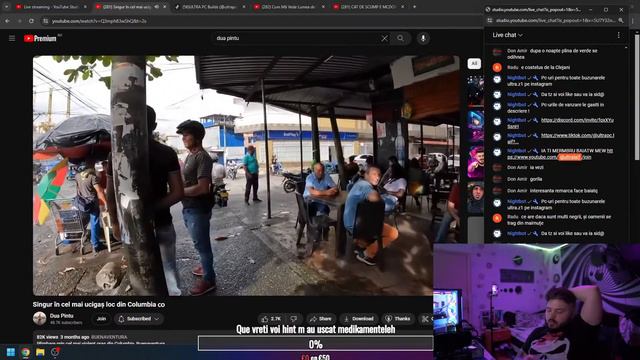Click Don Amir's avatar beside 'gorila' message
Screen dimensions: 640x360
(497, 179)
